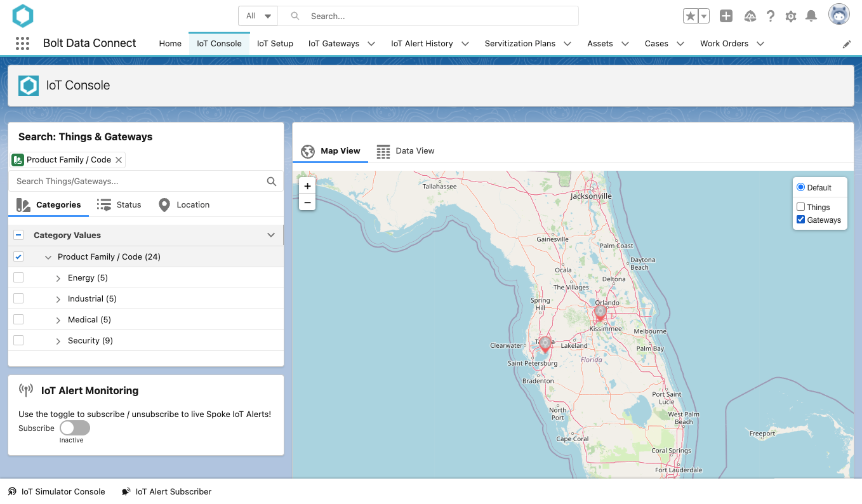Switch to the Status tab
This screenshot has width=862, height=504.
(x=119, y=205)
